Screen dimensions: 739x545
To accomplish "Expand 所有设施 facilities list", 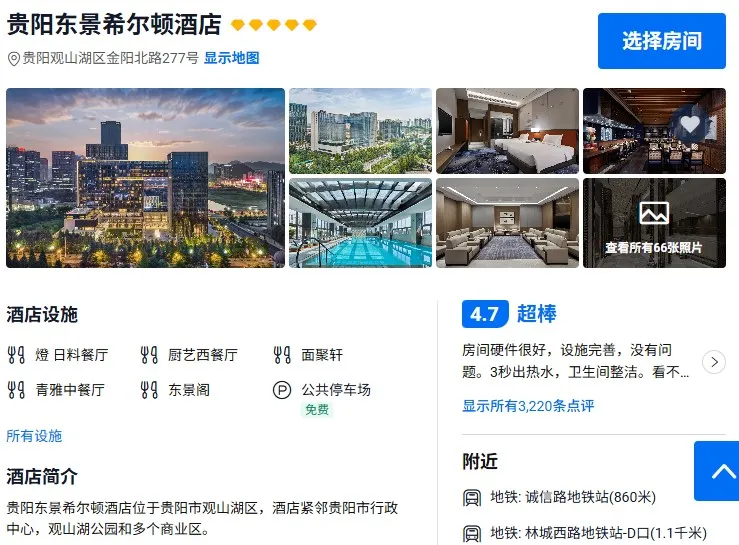I will (x=34, y=436).
